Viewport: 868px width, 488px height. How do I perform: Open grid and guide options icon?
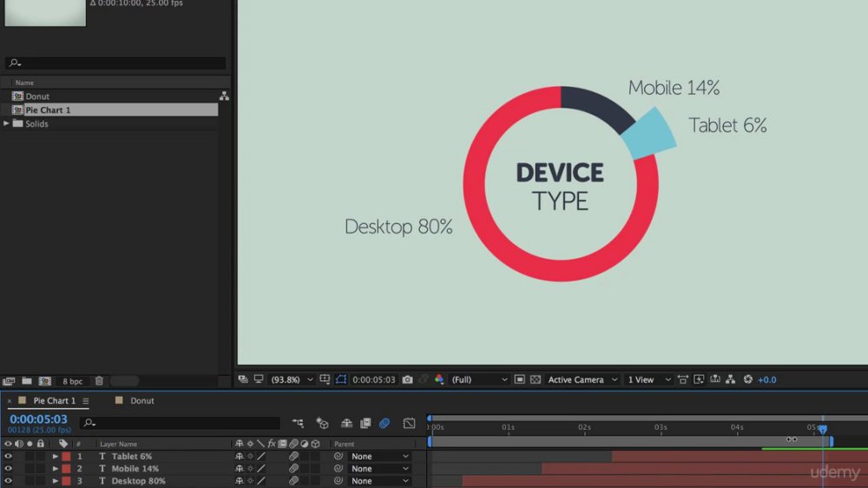[x=325, y=379]
